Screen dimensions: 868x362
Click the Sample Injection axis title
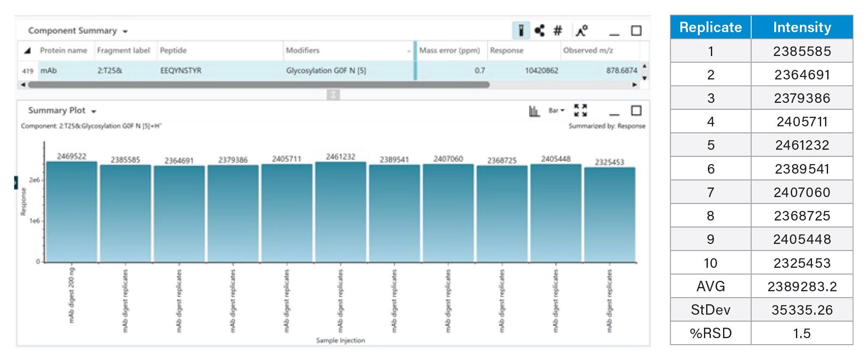(x=341, y=340)
